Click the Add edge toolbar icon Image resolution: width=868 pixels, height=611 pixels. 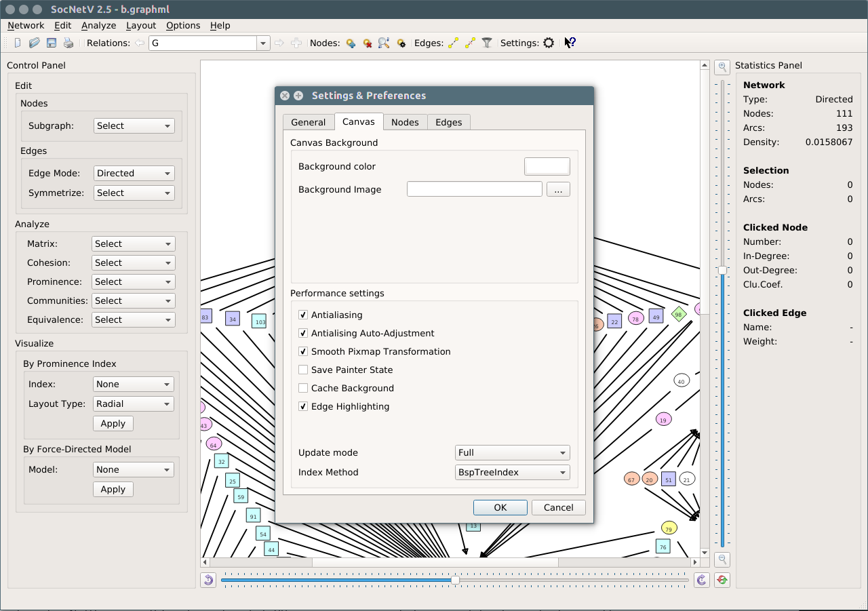point(454,43)
